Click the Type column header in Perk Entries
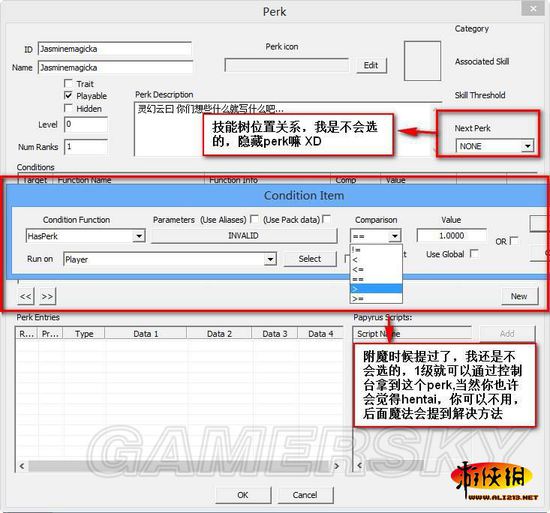550x513 pixels. pyautogui.click(x=84, y=333)
